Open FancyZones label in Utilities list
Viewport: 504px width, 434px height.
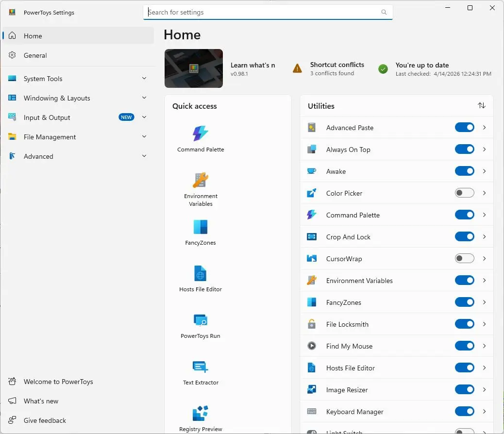pyautogui.click(x=344, y=302)
